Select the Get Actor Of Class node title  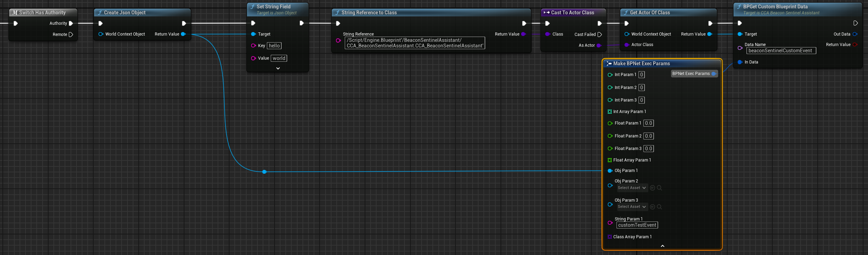pyautogui.click(x=650, y=13)
